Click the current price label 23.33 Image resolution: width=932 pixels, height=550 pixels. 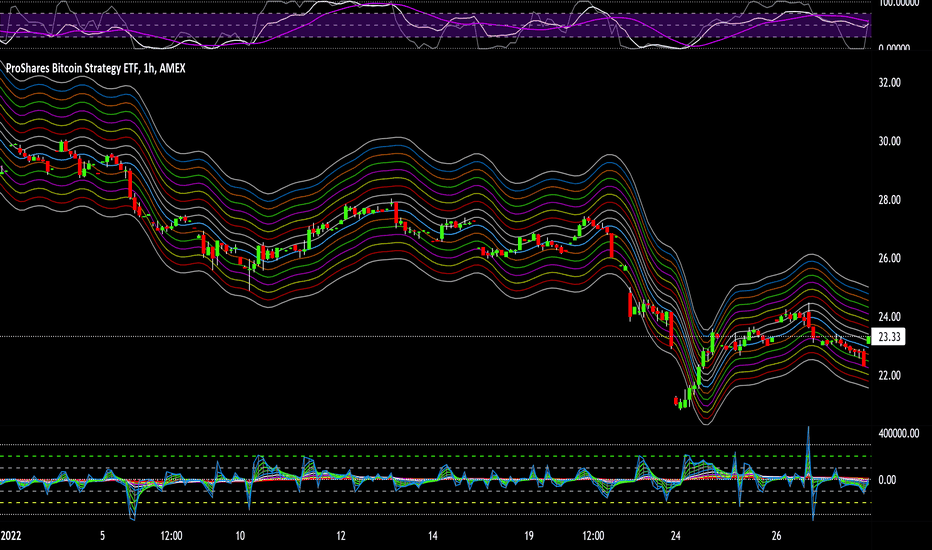tap(889, 337)
